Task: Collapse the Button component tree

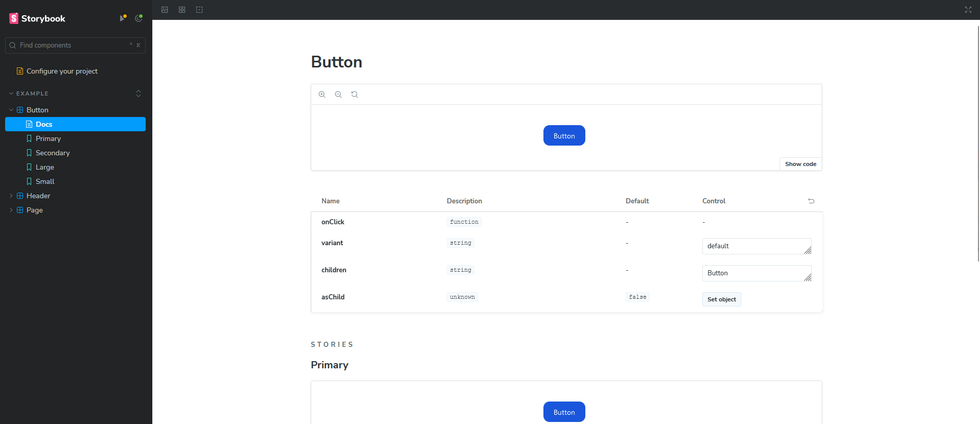Action: coord(11,110)
